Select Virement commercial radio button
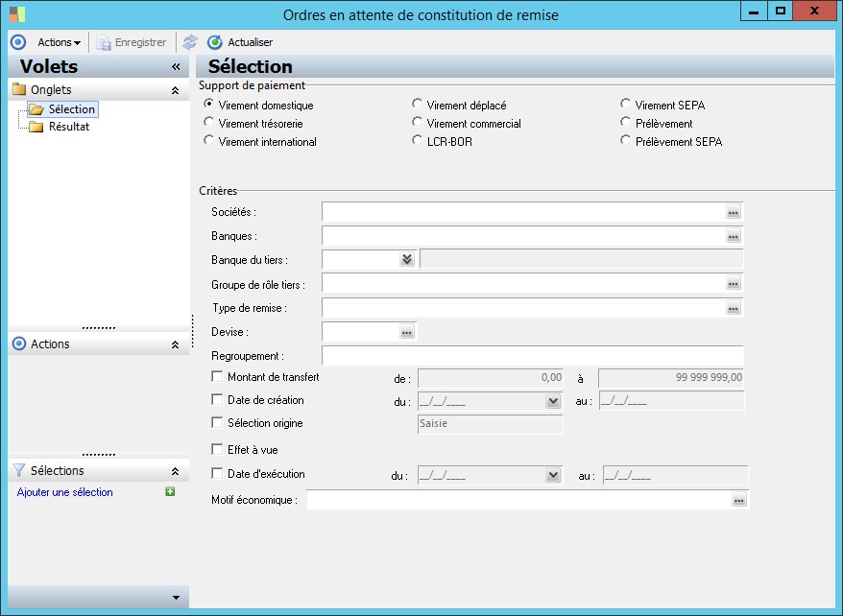 pos(417,122)
